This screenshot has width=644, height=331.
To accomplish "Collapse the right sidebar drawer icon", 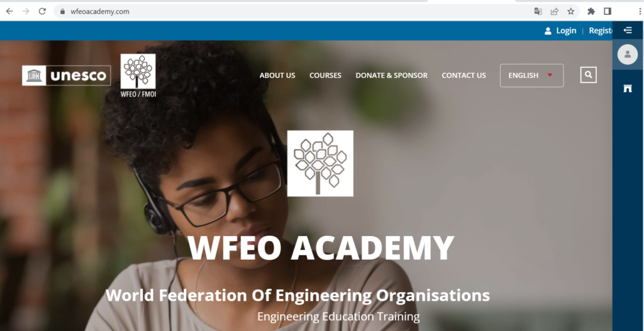I will (x=628, y=30).
